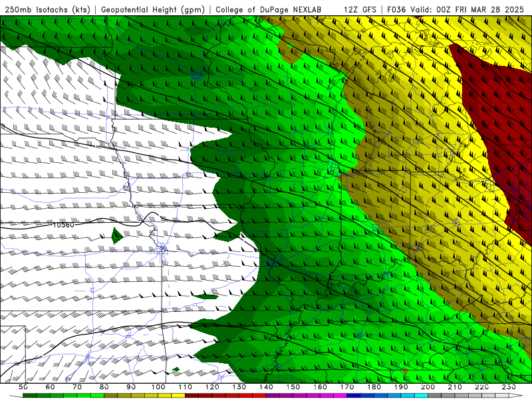Click the '150' color scale label
Screen dimensions: 532x399
[x=293, y=387]
